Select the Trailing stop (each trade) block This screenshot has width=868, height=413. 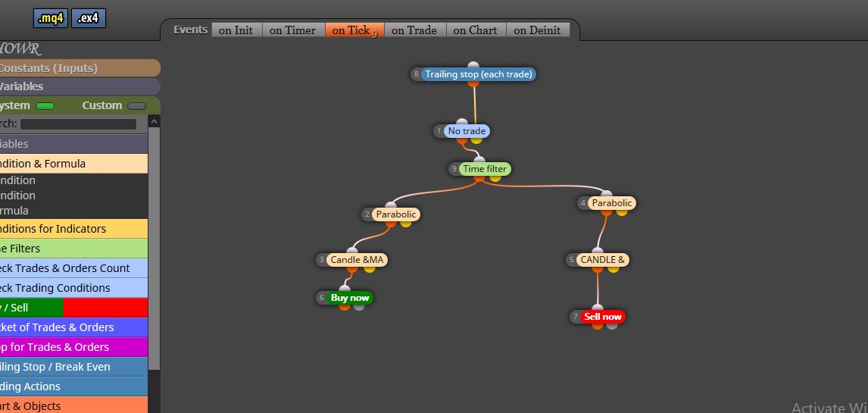coord(478,74)
